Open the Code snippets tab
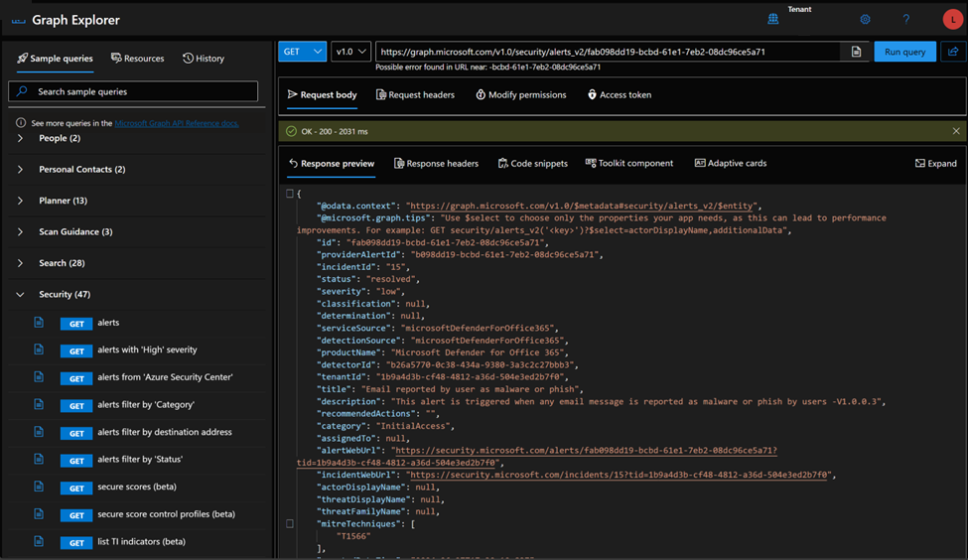The image size is (968, 560). [x=532, y=164]
